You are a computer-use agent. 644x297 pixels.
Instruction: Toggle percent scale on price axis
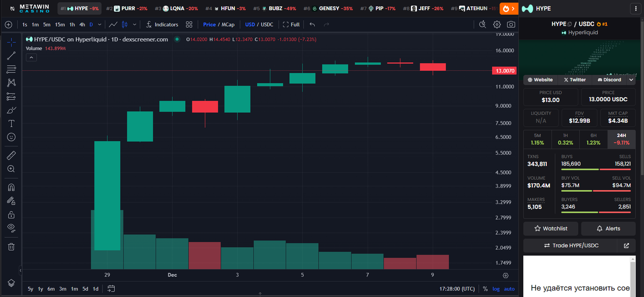tap(485, 289)
